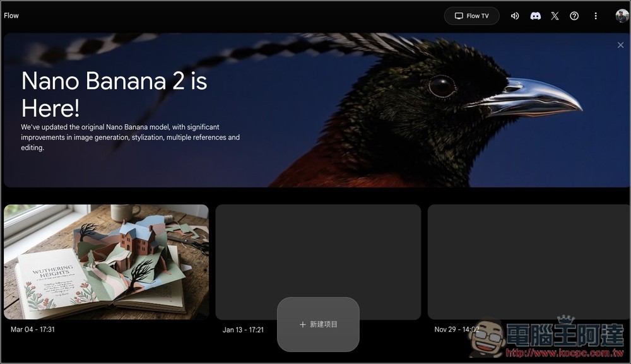
Task: Select the "Jan 13 - 17:21" project label
Action: [243, 330]
